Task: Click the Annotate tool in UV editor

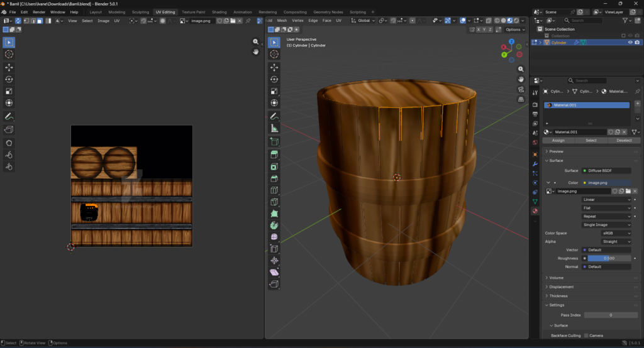Action: (x=9, y=116)
